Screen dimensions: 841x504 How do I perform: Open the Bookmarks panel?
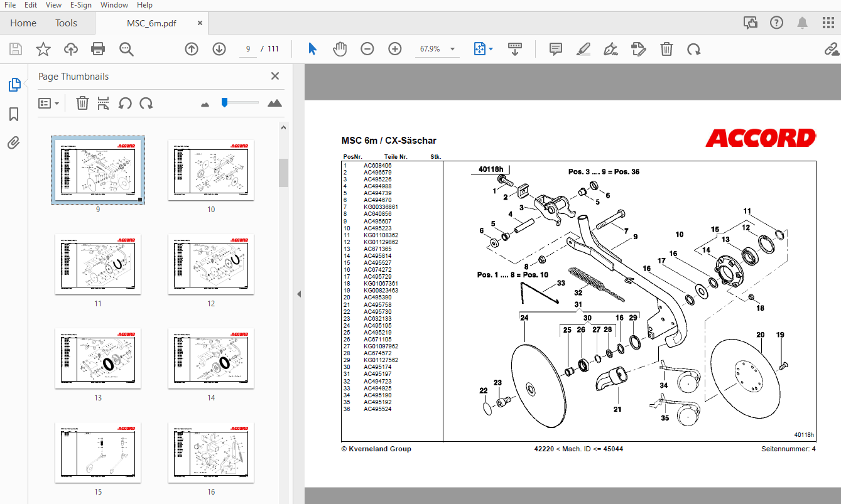point(14,114)
